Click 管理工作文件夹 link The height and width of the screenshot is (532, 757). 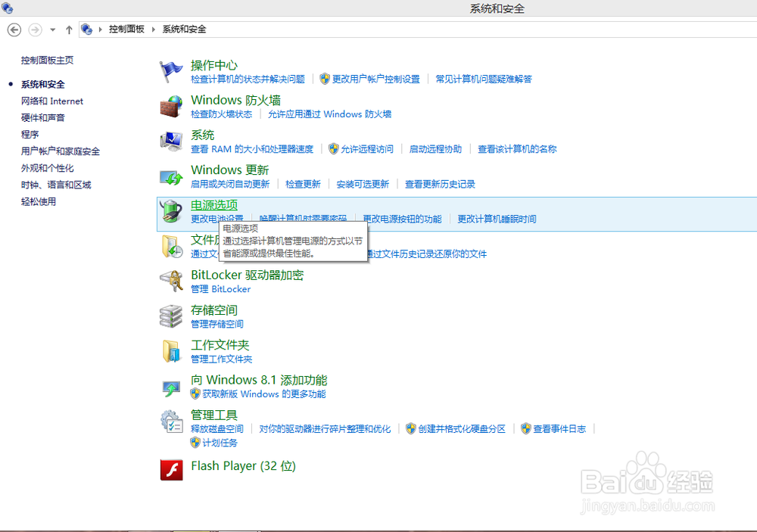coord(222,359)
